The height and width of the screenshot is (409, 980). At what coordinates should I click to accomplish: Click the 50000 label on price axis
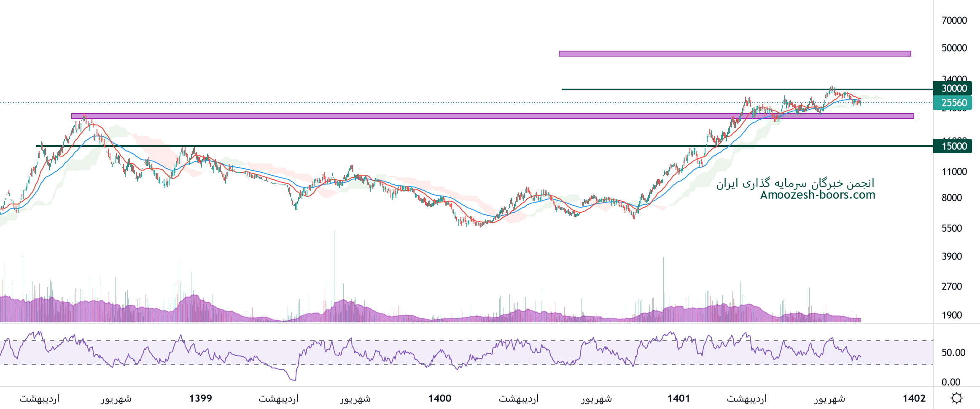pyautogui.click(x=954, y=48)
